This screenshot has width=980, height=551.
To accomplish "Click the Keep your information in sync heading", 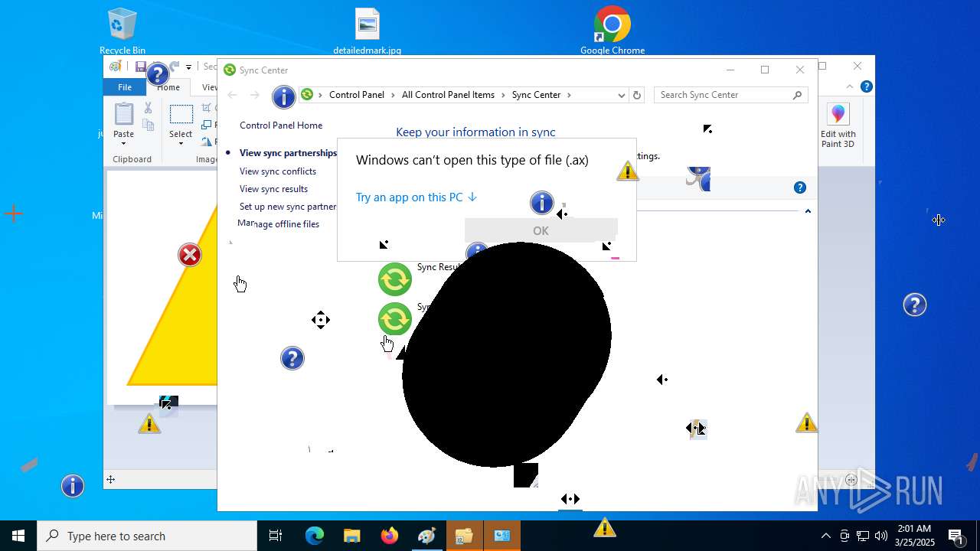I will click(475, 132).
